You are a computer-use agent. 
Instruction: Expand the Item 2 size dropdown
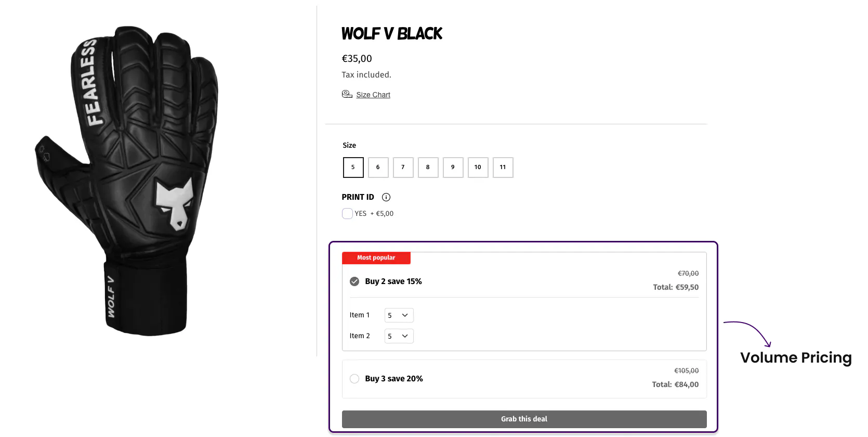tap(399, 336)
